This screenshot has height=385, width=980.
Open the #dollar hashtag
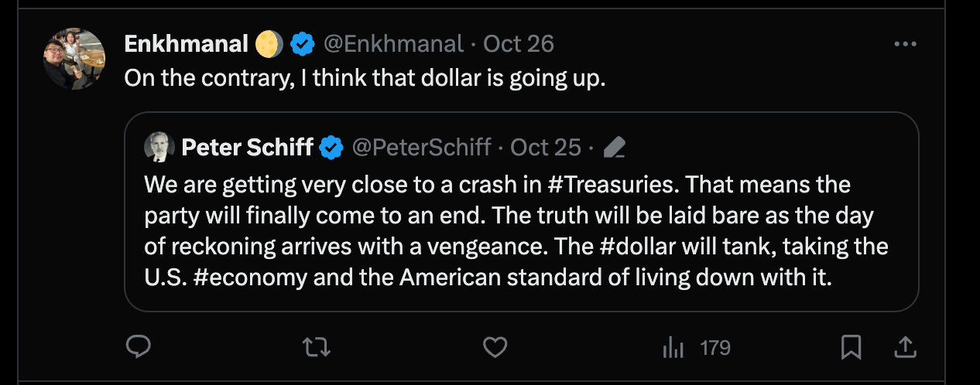pos(648,247)
